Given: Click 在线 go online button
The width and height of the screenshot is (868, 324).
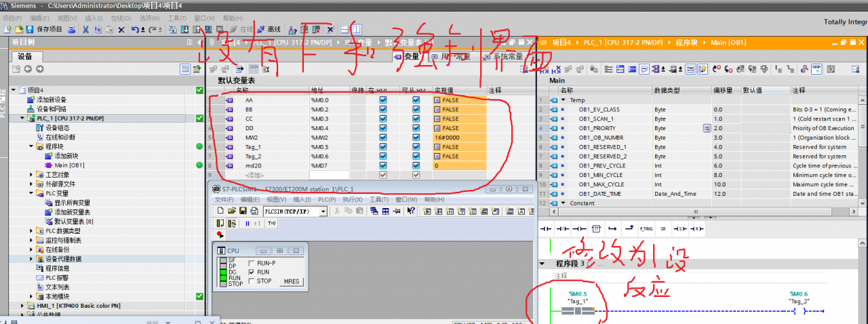Looking at the screenshot, I should point(241,29).
